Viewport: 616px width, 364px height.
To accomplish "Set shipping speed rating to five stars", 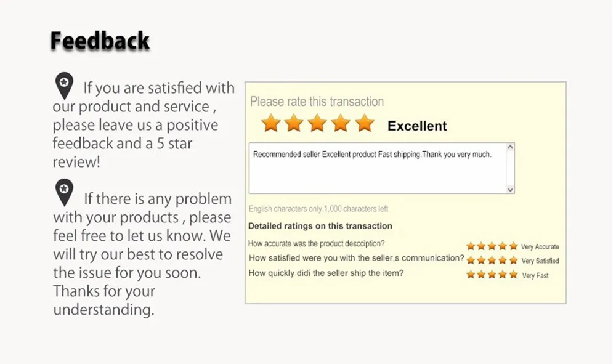I will (514, 275).
